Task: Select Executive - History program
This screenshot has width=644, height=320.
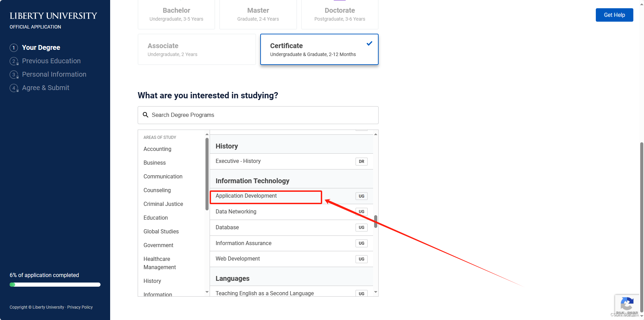Action: (x=292, y=161)
